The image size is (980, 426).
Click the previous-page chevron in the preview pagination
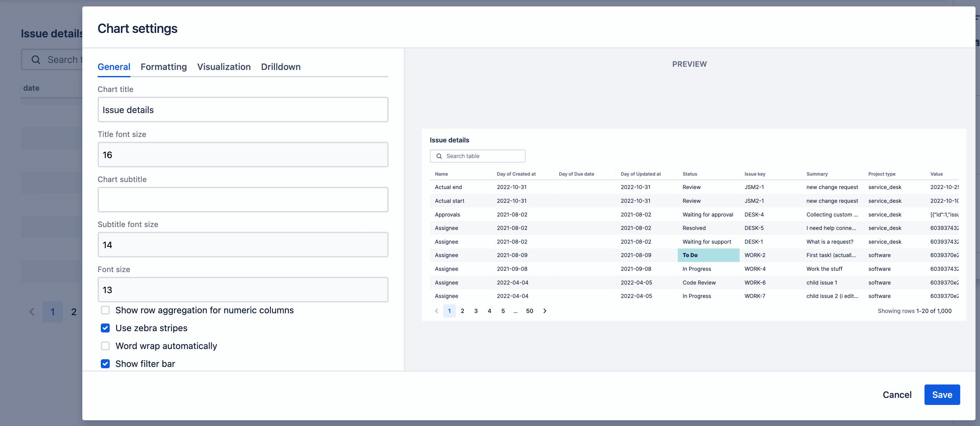coord(436,311)
